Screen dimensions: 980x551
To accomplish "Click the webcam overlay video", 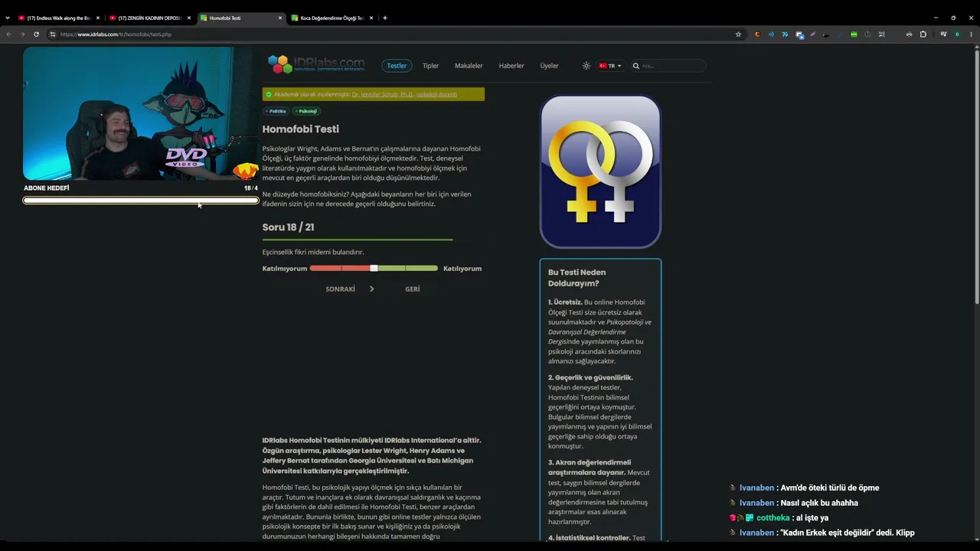I will [141, 113].
